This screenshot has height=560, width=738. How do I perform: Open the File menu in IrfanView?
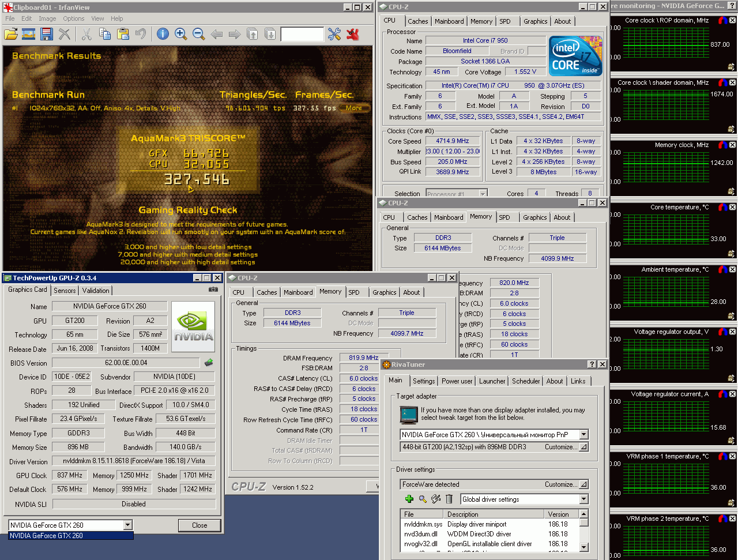[x=10, y=18]
